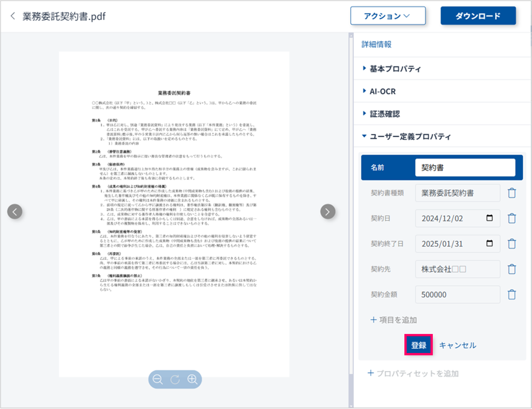Delete the 契約日 property row
The width and height of the screenshot is (532, 409).
[x=512, y=218]
